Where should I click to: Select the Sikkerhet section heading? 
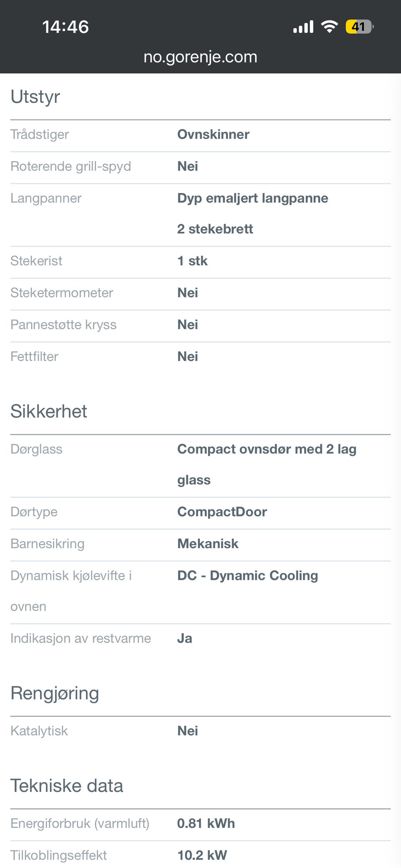click(49, 411)
